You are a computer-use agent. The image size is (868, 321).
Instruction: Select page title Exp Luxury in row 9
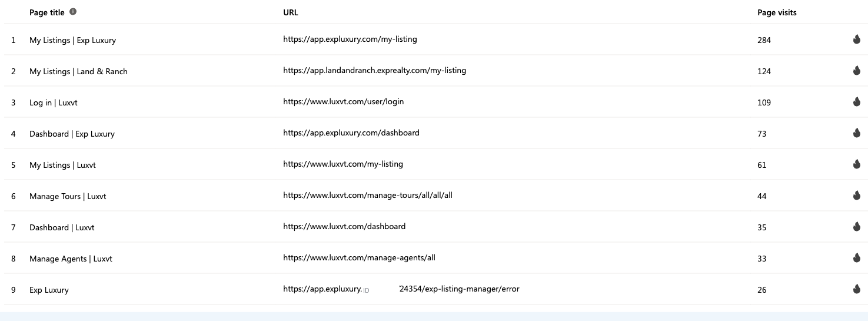[x=49, y=290]
